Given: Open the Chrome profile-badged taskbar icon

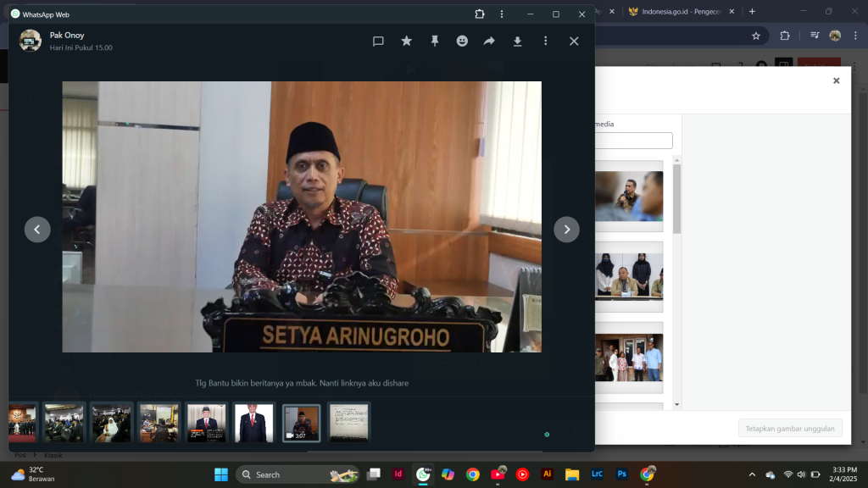Looking at the screenshot, I should pos(647,474).
